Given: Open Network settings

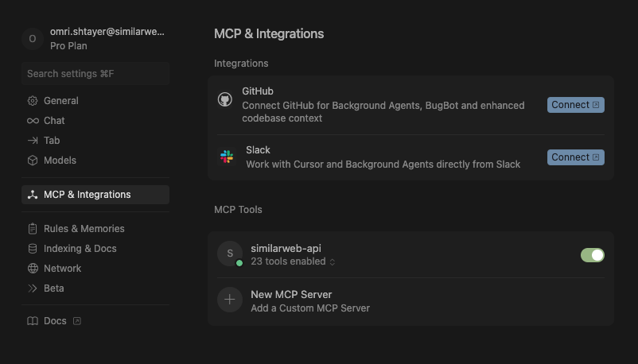Looking at the screenshot, I should (x=95, y=269).
